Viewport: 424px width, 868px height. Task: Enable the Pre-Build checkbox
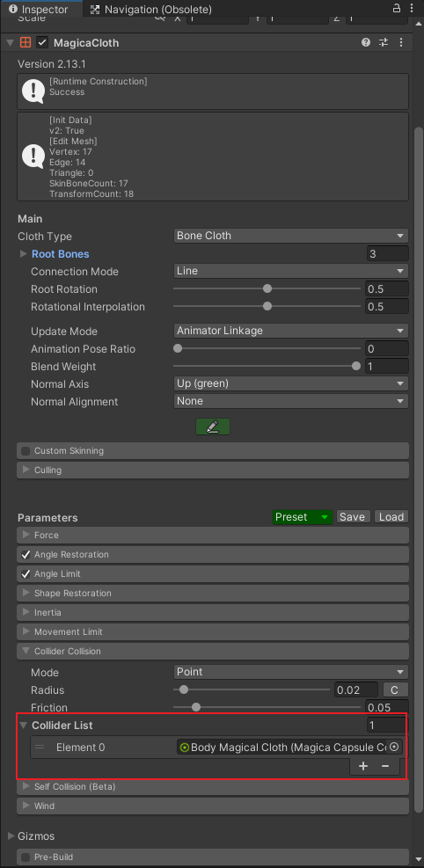[26, 857]
